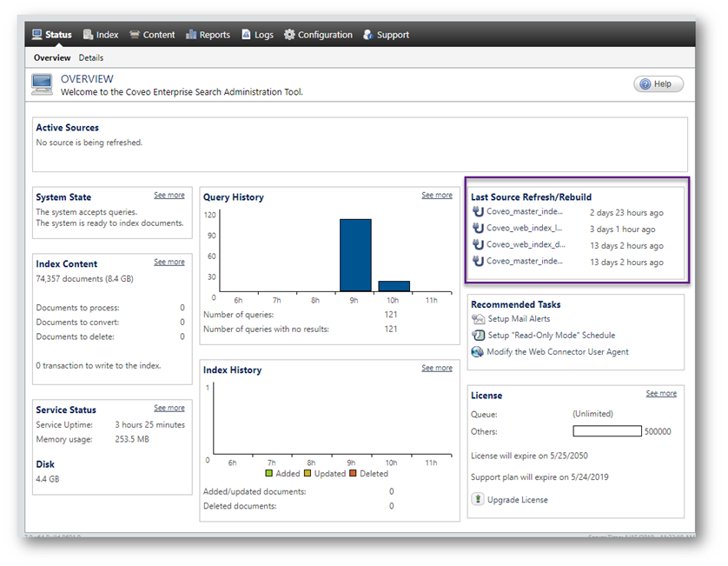Click the "0 transaction to write to the index." text
This screenshot has height=566, width=728.
pyautogui.click(x=98, y=366)
